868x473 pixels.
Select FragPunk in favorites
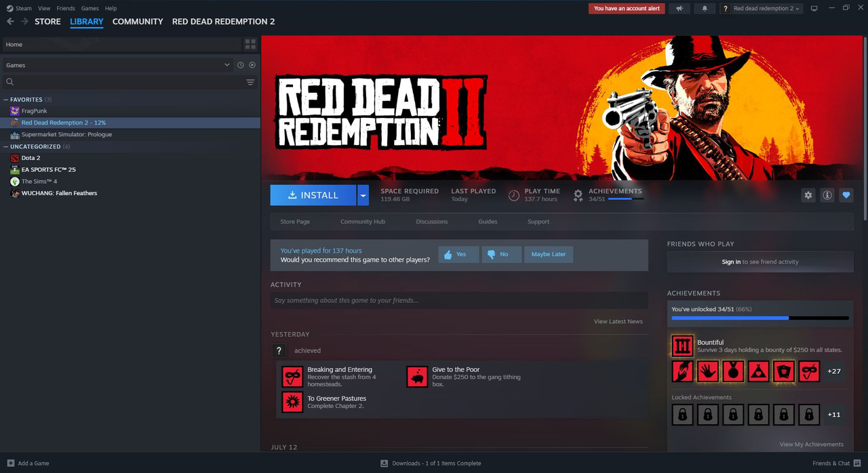click(34, 111)
